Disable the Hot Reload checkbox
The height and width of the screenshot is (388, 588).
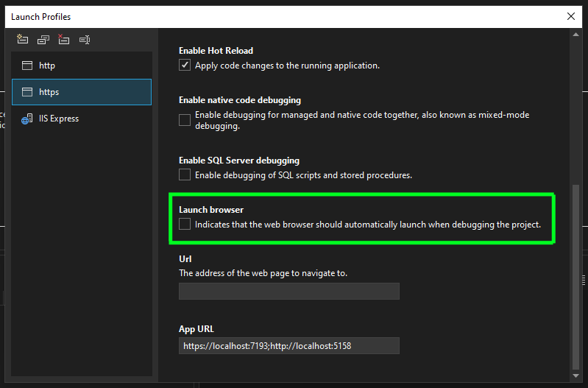(185, 66)
